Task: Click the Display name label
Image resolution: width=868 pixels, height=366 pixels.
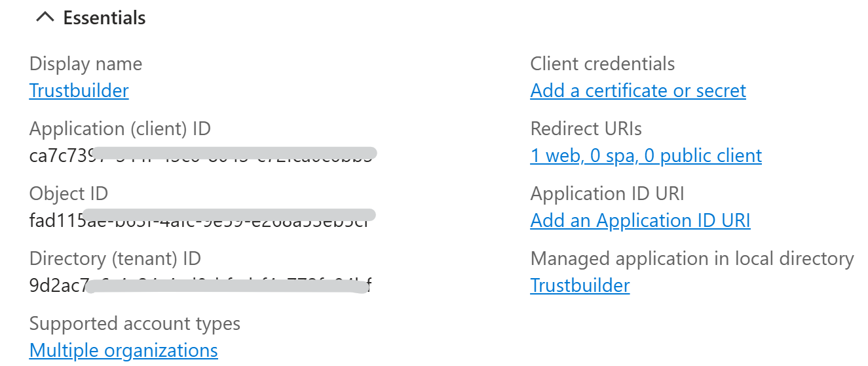Action: tap(86, 64)
